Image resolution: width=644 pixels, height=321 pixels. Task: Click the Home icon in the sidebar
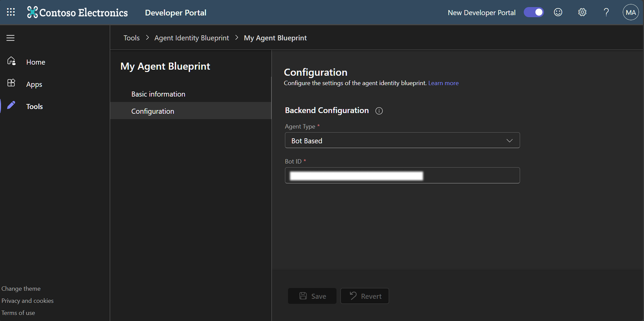11,61
